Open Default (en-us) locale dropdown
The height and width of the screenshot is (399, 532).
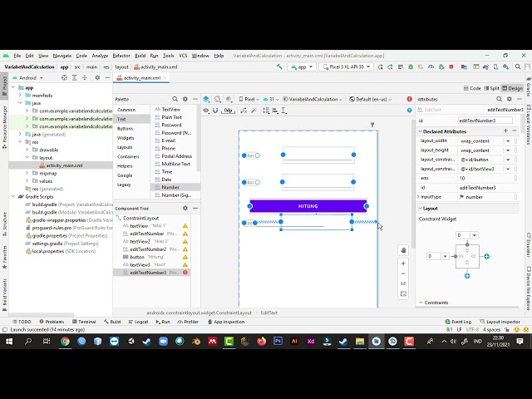pos(371,99)
